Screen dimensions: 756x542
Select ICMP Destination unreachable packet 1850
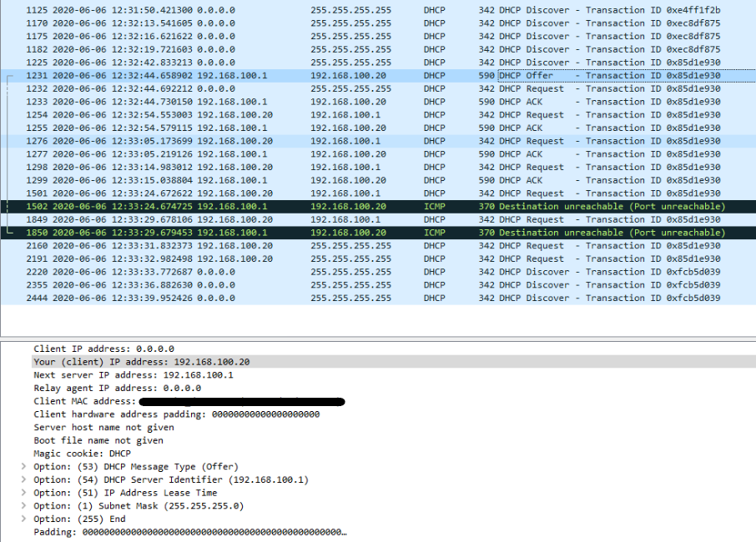(250, 232)
